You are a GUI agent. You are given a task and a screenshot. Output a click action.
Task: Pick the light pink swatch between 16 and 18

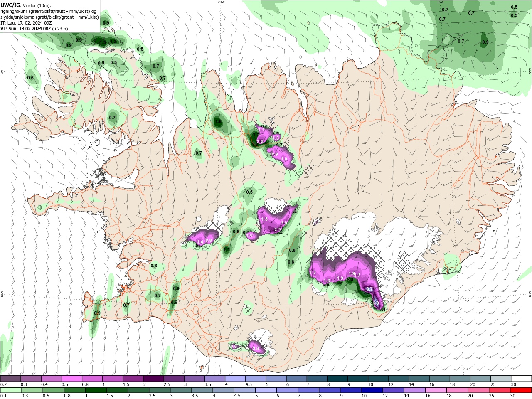[x=436, y=390]
